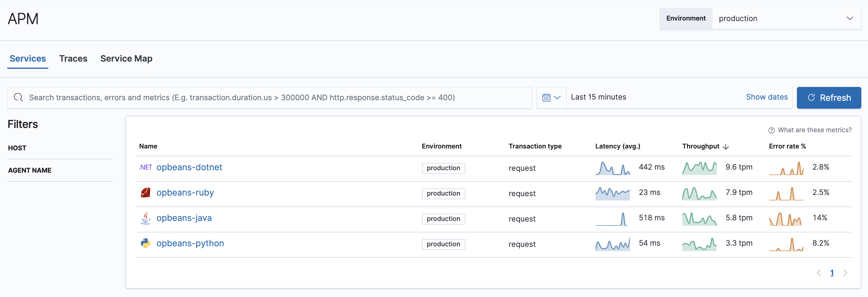Switch to the Traces tab
The image size is (868, 297).
[x=73, y=59]
